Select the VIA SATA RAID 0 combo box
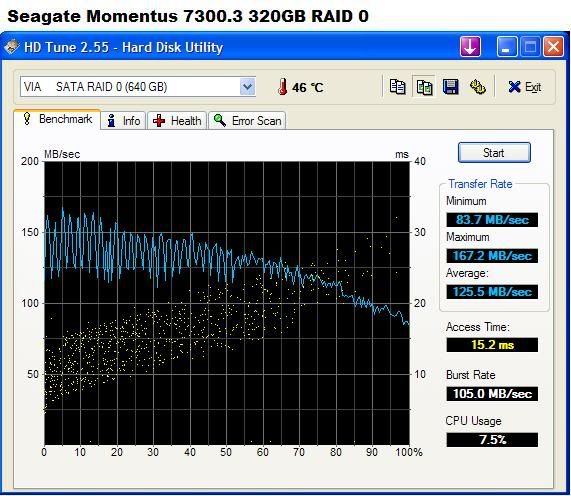 [x=138, y=87]
